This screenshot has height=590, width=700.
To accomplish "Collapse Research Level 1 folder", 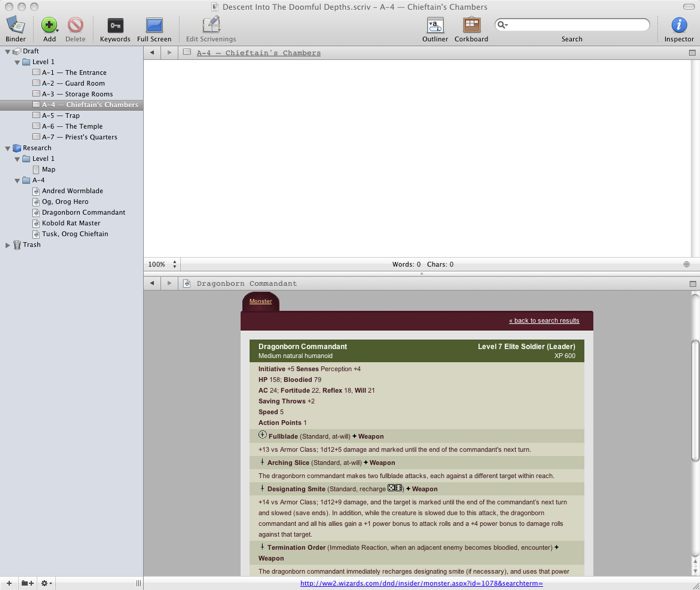I will point(17,159).
